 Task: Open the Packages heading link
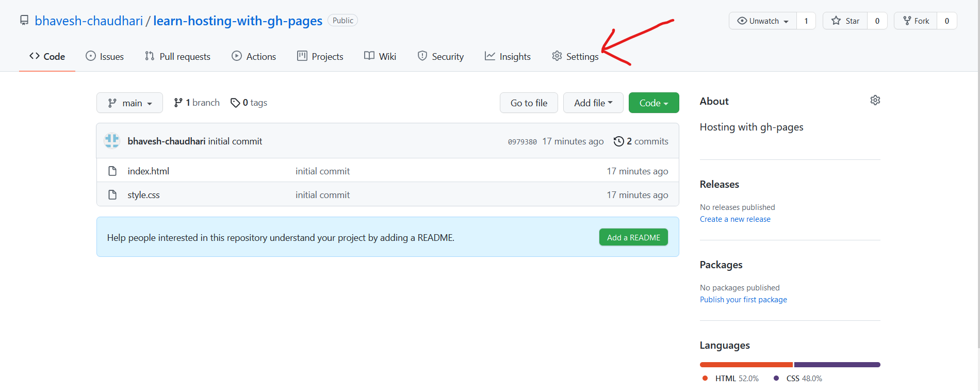tap(721, 265)
